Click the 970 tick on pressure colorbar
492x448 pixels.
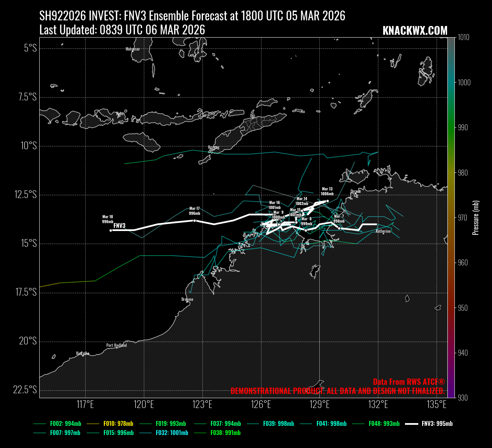pyautogui.click(x=463, y=218)
